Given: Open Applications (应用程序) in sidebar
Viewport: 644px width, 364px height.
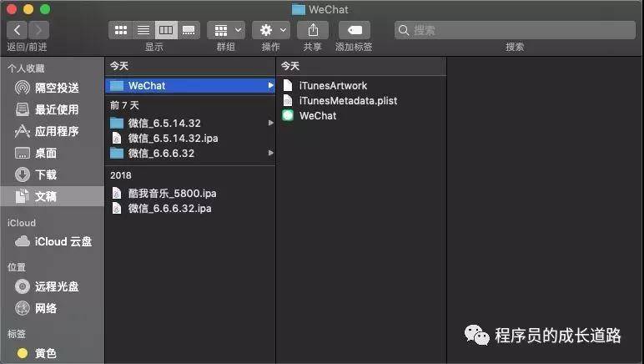Looking at the screenshot, I should (53, 131).
